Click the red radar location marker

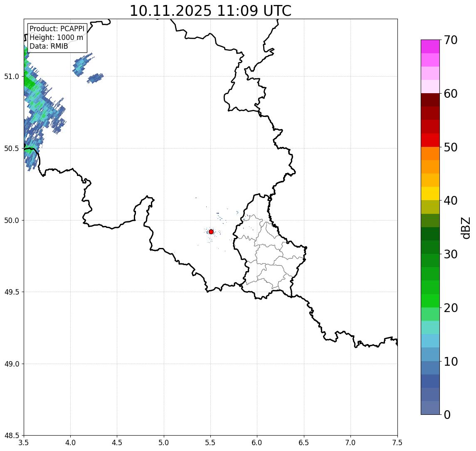(x=211, y=232)
